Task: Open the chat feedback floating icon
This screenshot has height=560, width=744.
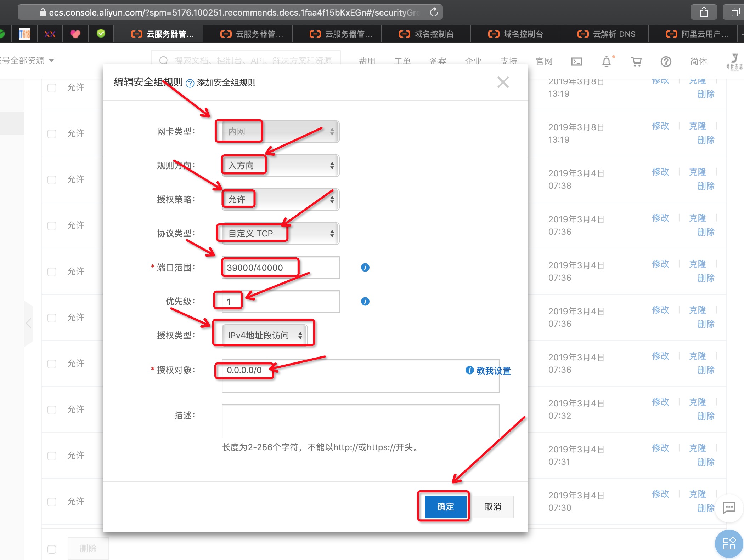Action: click(728, 508)
